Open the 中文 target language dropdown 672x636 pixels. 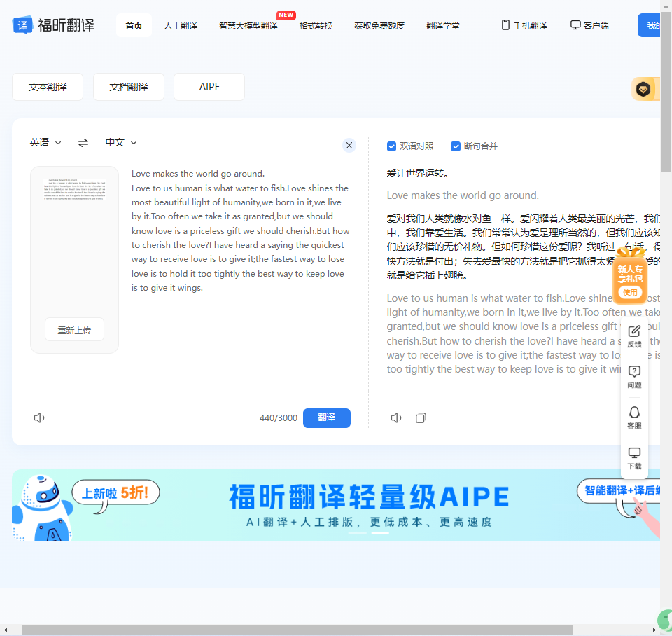click(121, 142)
